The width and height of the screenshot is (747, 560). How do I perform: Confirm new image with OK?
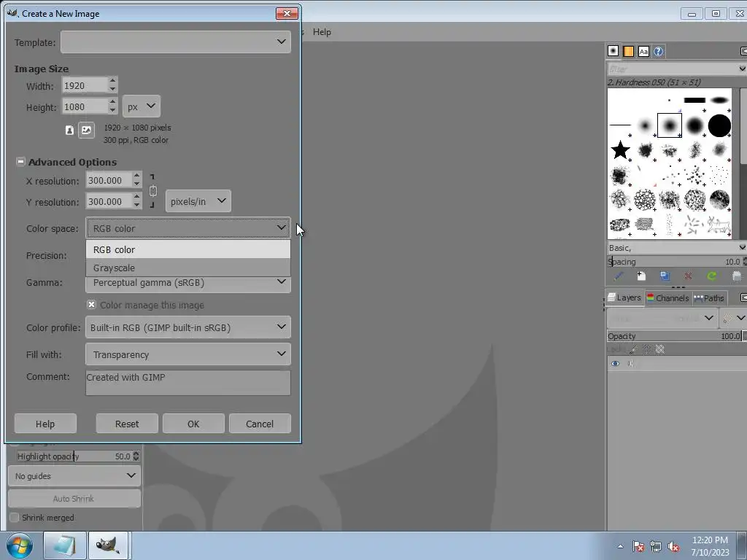tap(193, 424)
